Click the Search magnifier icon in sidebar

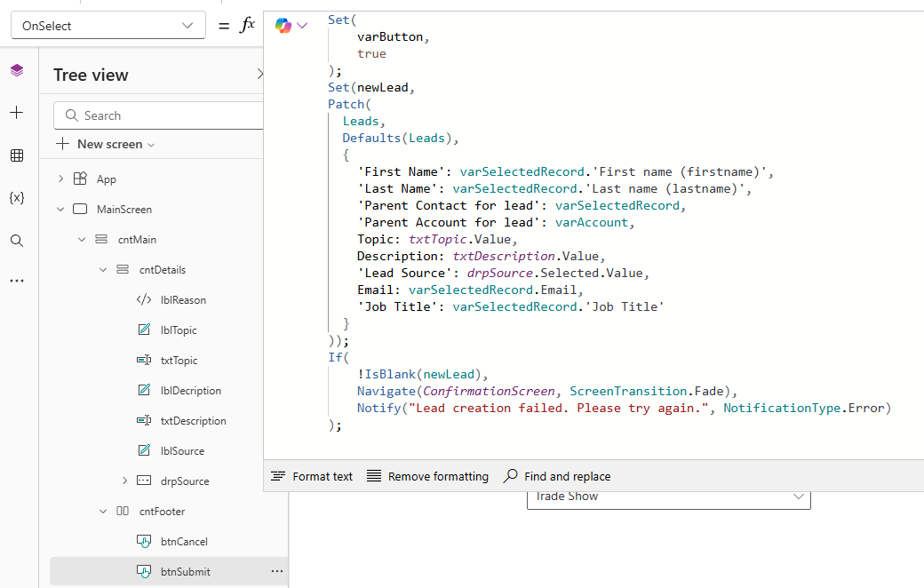[x=17, y=241]
